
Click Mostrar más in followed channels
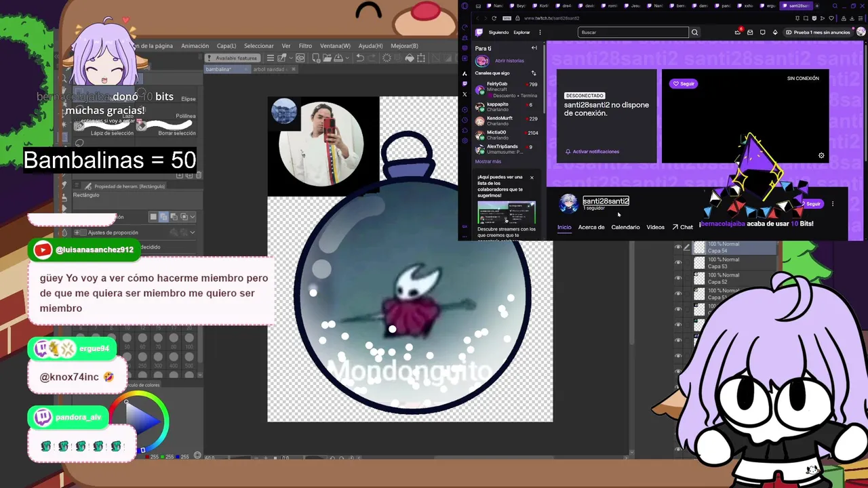pyautogui.click(x=488, y=161)
